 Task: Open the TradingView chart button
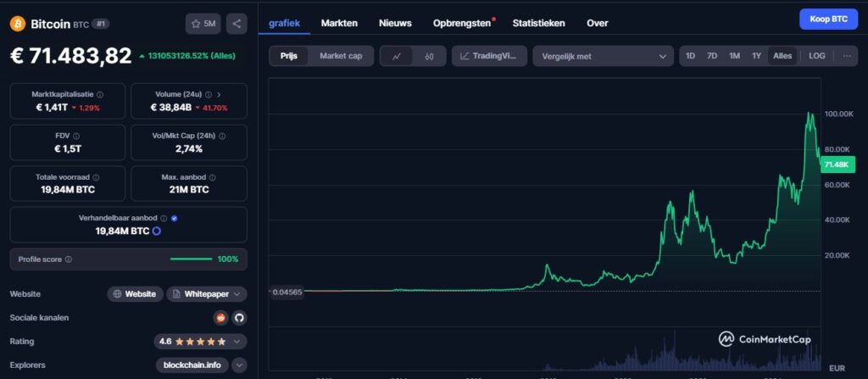(489, 56)
